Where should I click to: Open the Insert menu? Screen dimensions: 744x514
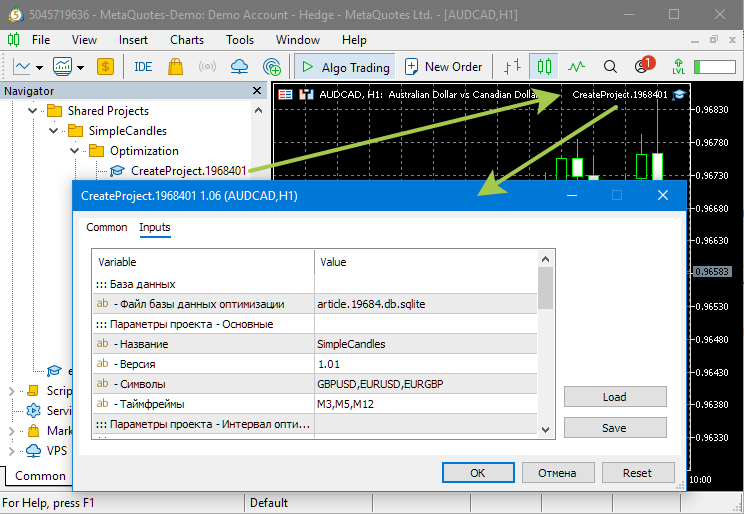133,40
